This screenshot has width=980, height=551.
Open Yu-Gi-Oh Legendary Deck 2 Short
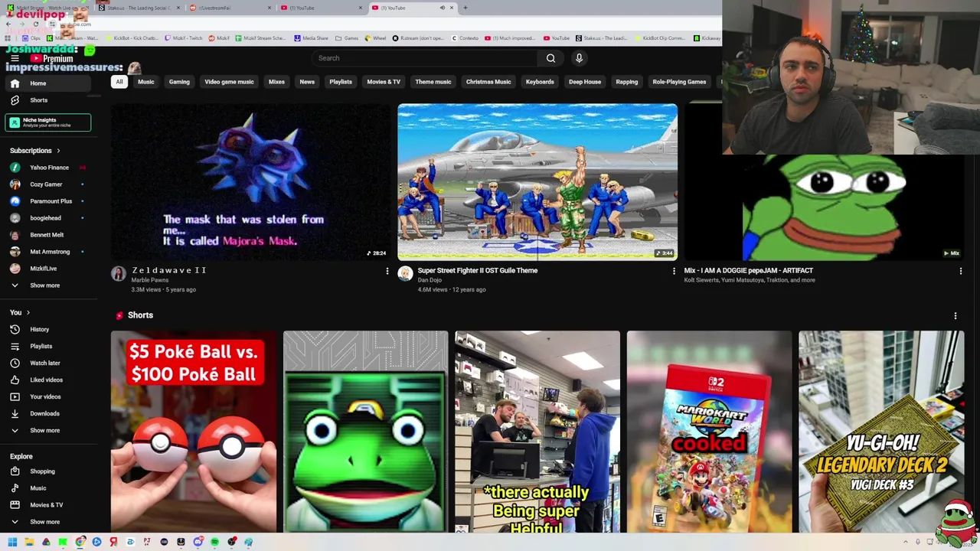tap(881, 432)
